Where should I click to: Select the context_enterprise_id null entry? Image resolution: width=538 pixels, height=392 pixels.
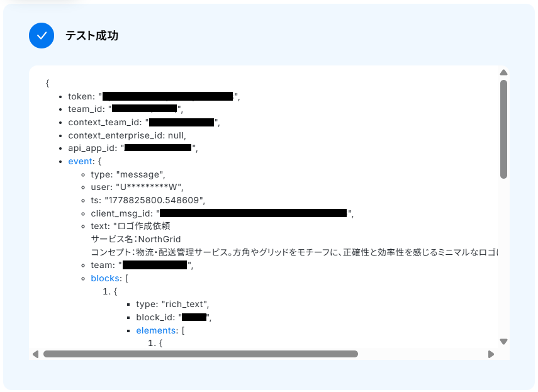point(127,135)
